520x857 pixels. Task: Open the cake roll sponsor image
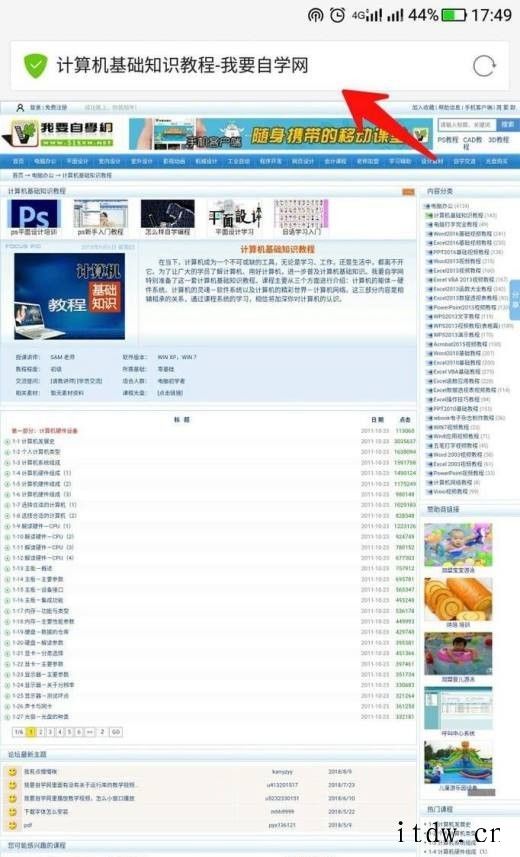click(x=458, y=599)
